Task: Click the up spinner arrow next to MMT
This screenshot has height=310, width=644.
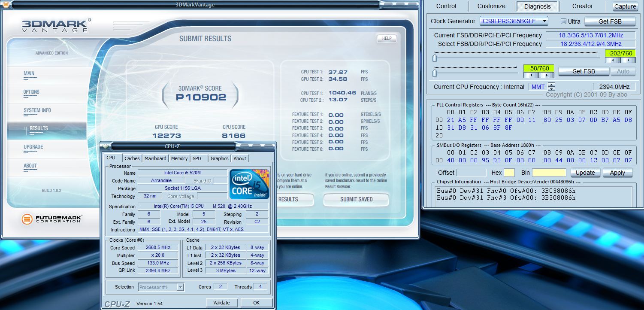Action: (551, 85)
